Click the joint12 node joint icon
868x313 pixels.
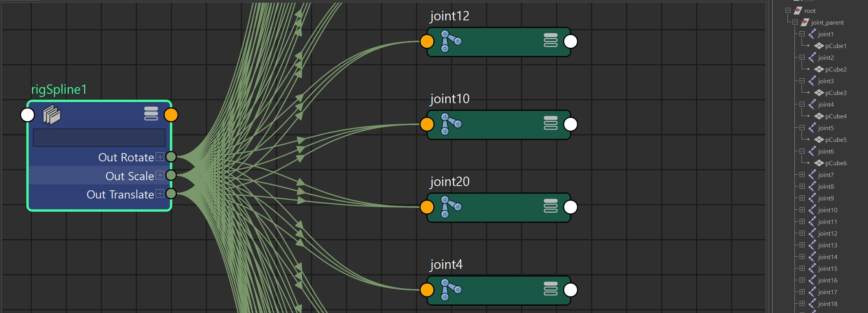click(451, 41)
